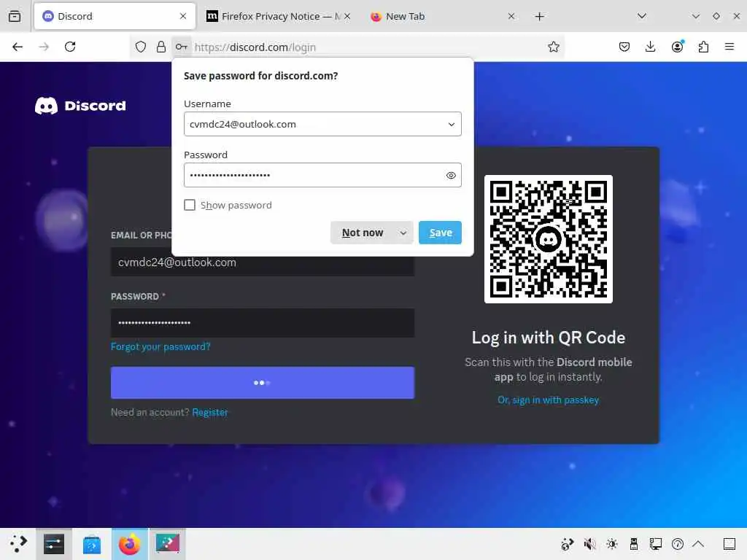
Task: Click the Discord page password field
Action: [x=263, y=323]
